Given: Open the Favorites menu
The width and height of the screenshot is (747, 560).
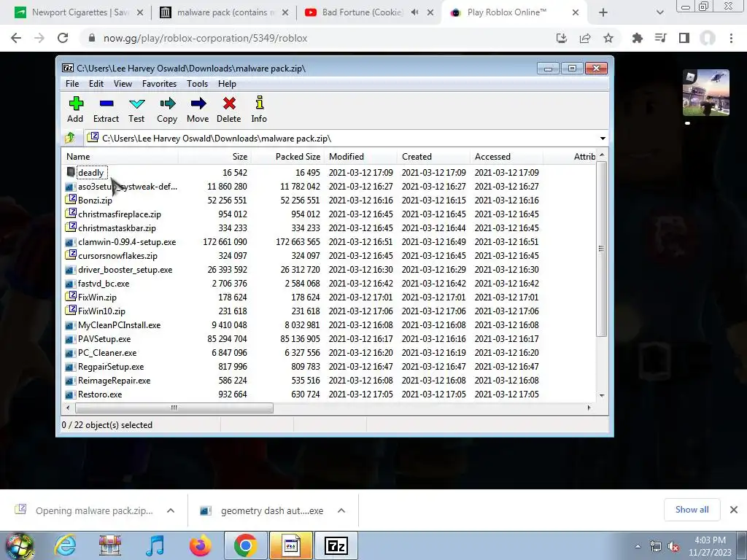Looking at the screenshot, I should (160, 84).
